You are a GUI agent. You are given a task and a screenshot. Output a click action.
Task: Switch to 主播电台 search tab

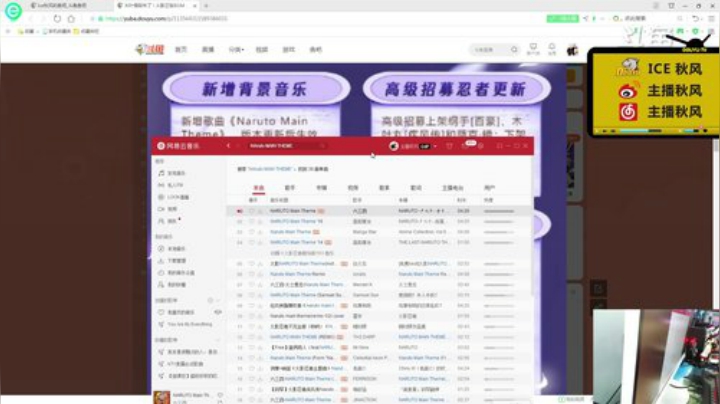pos(452,188)
